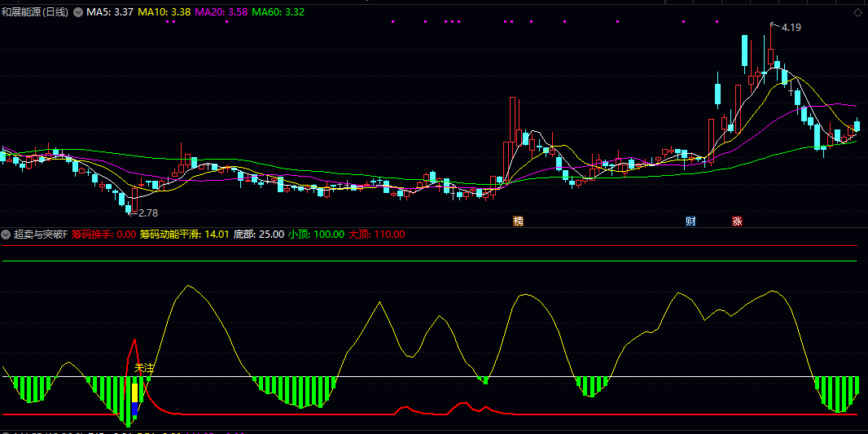Click the yellow 筹码动能平滑 parameter label
This screenshot has height=434, width=868.
[x=184, y=235]
